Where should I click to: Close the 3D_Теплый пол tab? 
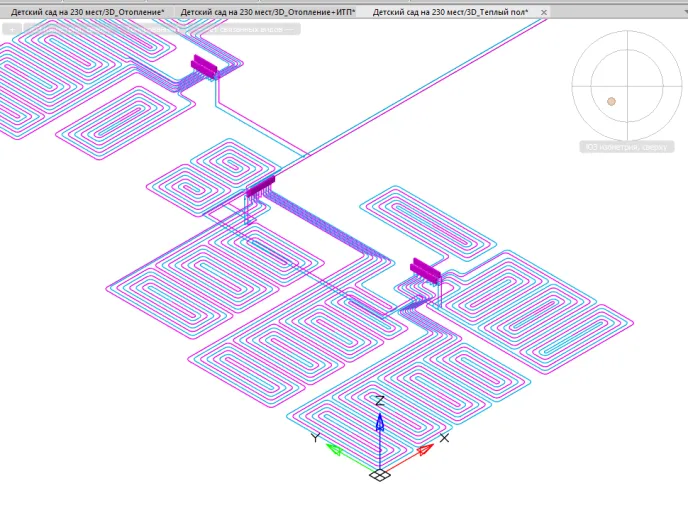[544, 12]
